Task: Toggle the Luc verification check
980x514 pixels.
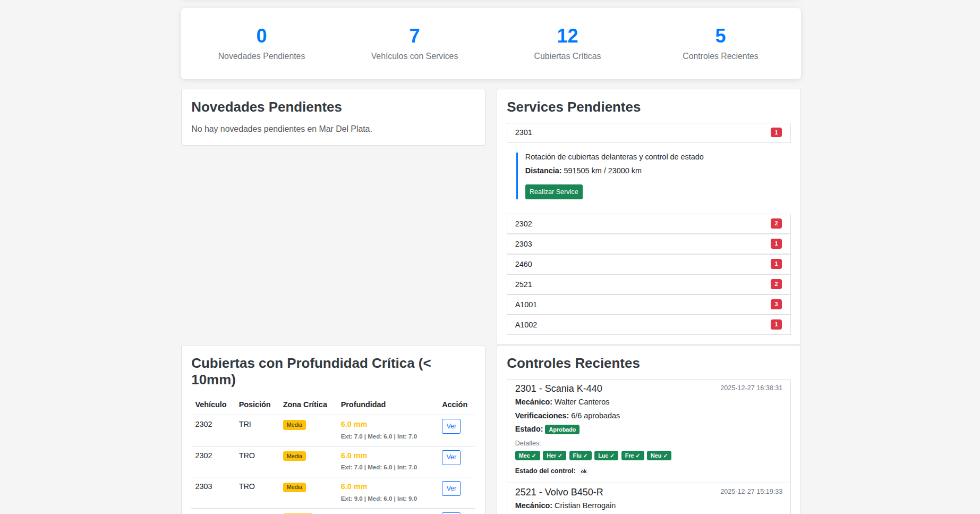Action: 606,456
